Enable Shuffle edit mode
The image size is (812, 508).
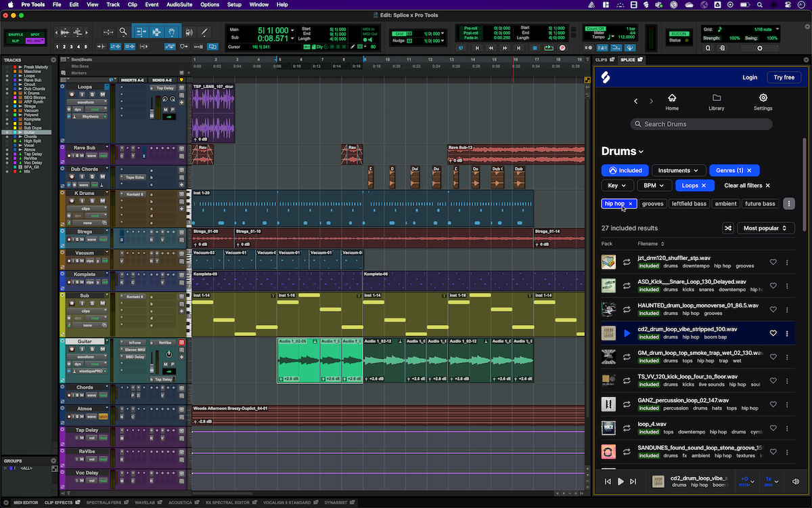point(16,35)
